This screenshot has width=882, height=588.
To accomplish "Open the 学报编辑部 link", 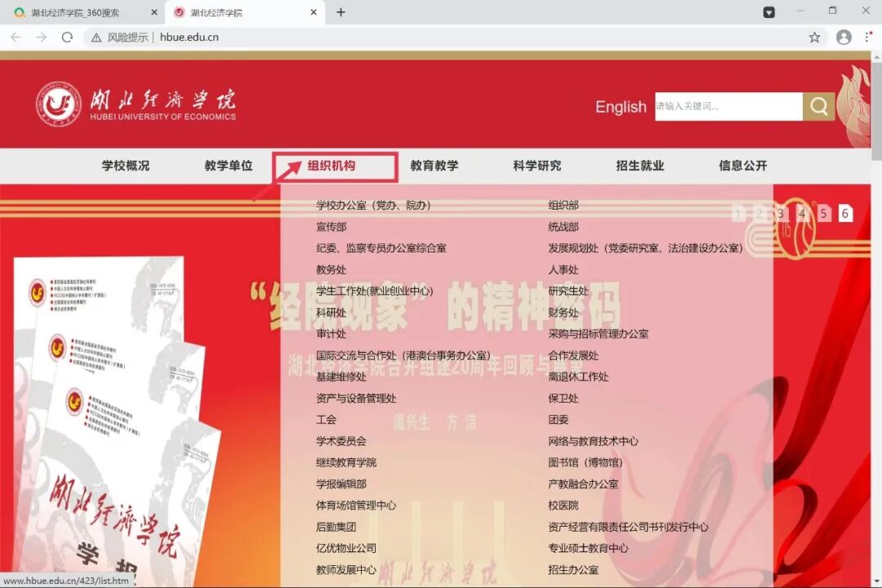I will 341,484.
